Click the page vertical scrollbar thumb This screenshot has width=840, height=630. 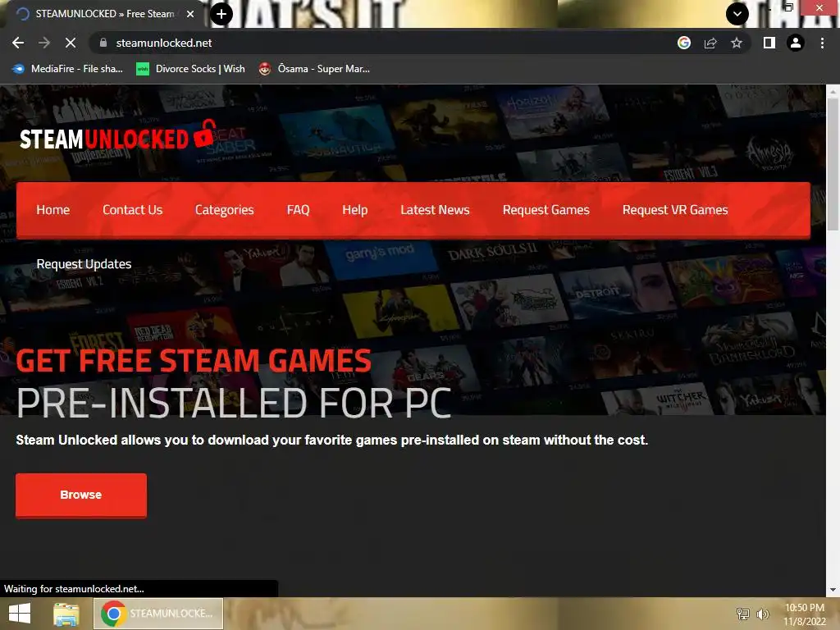coord(833,163)
